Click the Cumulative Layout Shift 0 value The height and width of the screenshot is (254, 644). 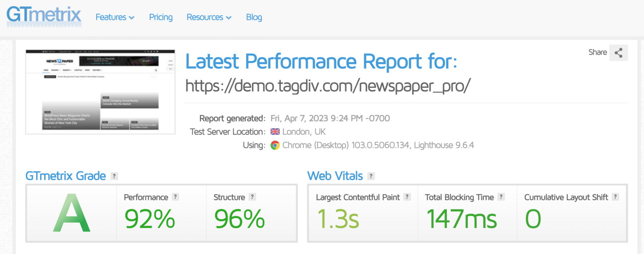[x=533, y=219]
